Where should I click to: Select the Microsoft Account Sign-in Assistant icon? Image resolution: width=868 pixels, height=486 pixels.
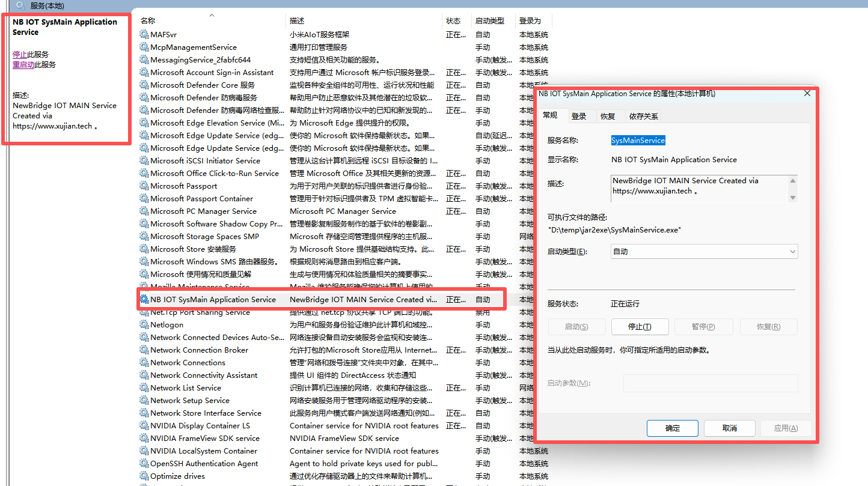(144, 73)
